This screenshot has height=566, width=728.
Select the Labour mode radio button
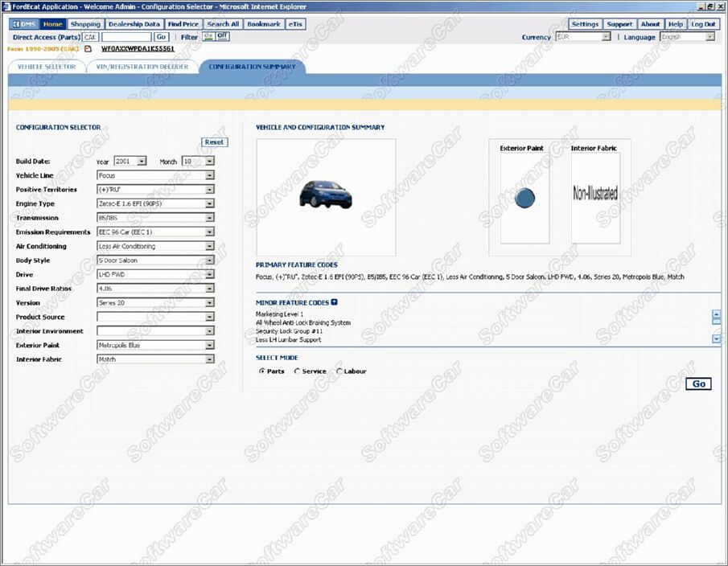[x=339, y=371]
